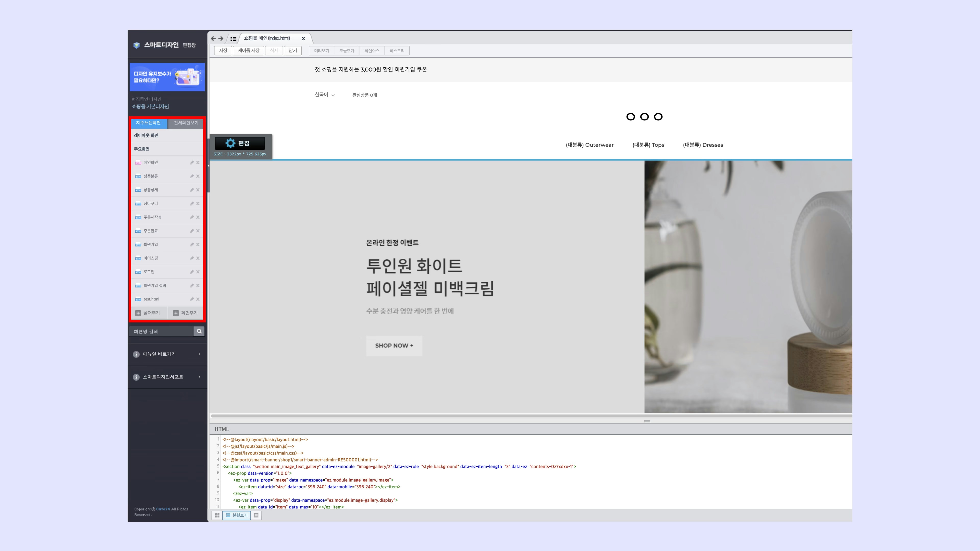Expand 매뉴얼 바로가기 menu arrow
Screen dimensions: 980x551
pyautogui.click(x=199, y=354)
